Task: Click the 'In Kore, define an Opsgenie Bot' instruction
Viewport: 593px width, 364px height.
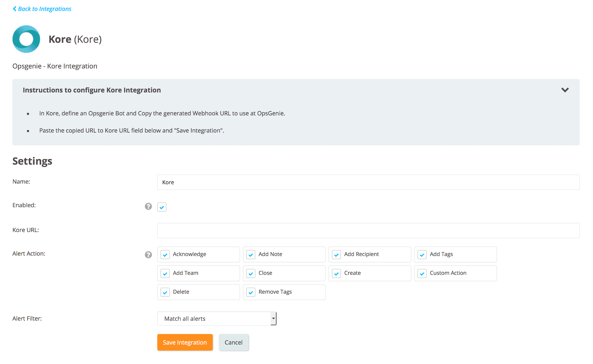Action: (x=162, y=113)
